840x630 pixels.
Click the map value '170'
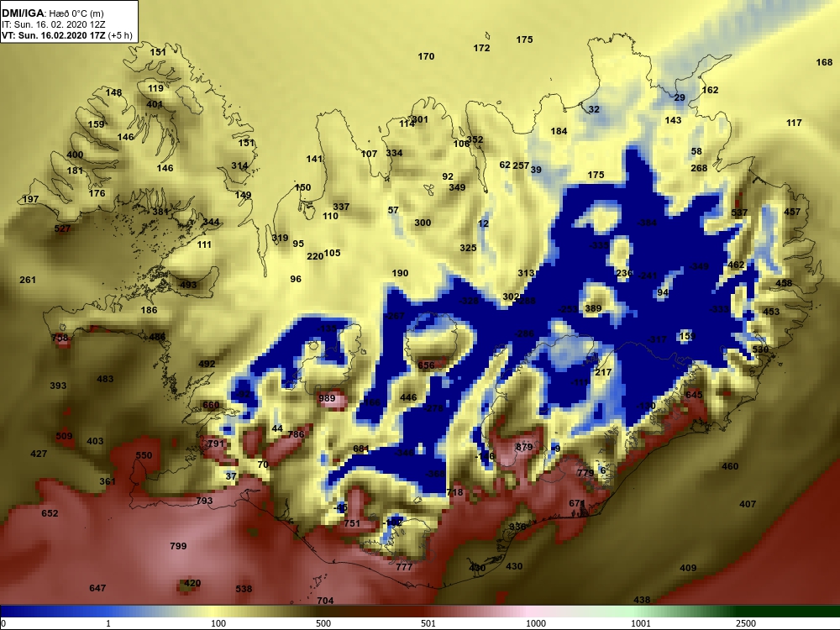(x=426, y=55)
